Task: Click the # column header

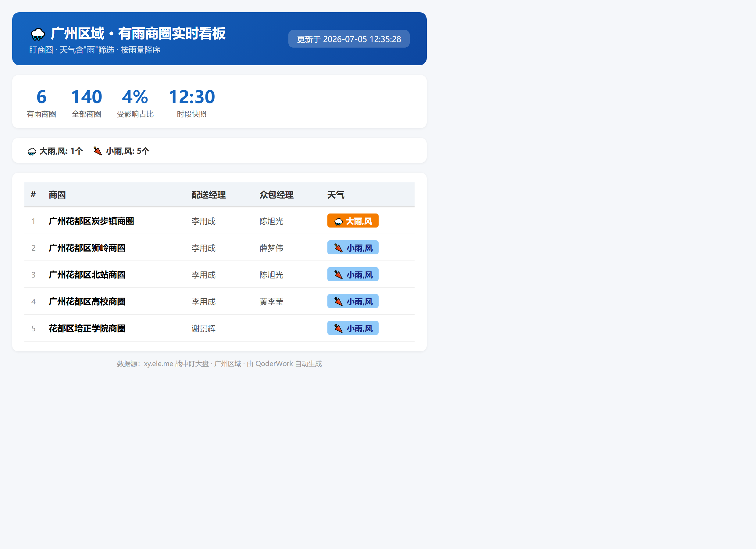Action: [33, 195]
